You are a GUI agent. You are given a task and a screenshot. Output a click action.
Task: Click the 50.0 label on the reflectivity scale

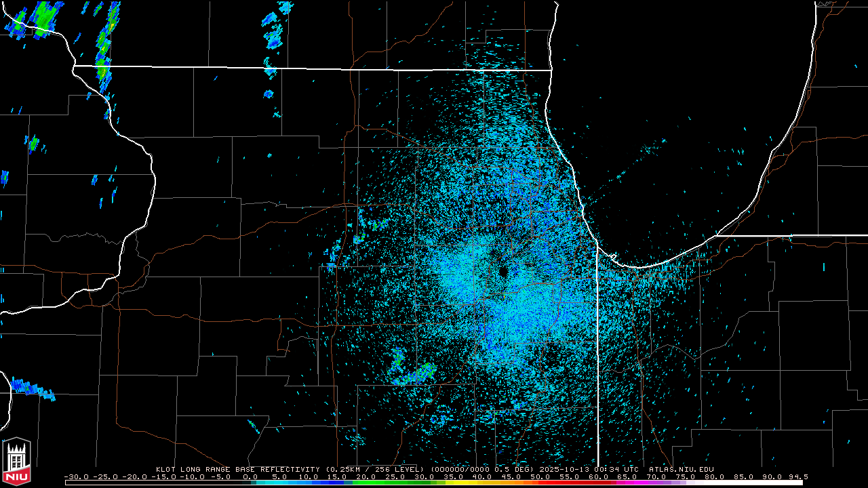[x=540, y=477]
